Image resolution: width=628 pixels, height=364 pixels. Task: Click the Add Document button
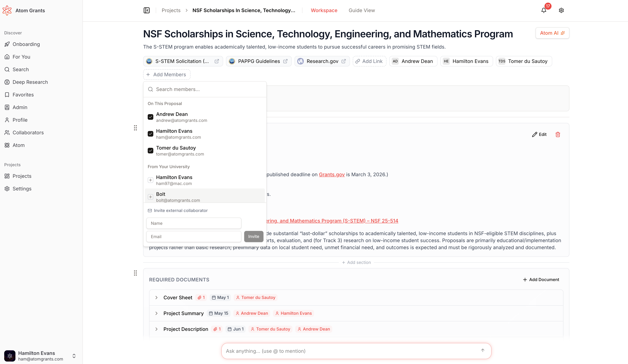(x=541, y=279)
